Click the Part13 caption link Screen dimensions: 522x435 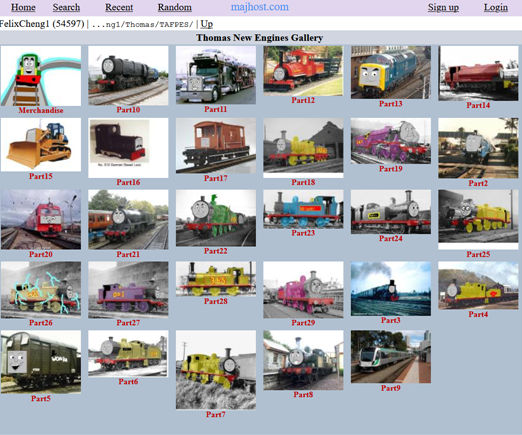click(391, 104)
